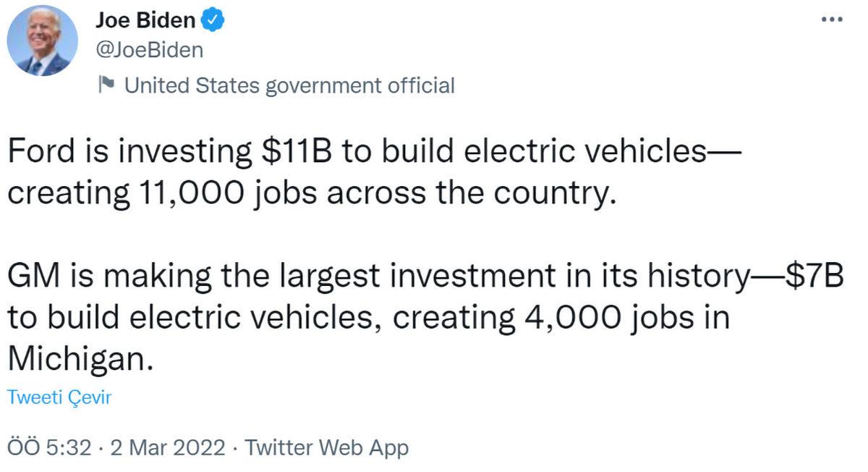Click the word Ford in the tweet
The height and width of the screenshot is (472, 868).
pyautogui.click(x=41, y=151)
